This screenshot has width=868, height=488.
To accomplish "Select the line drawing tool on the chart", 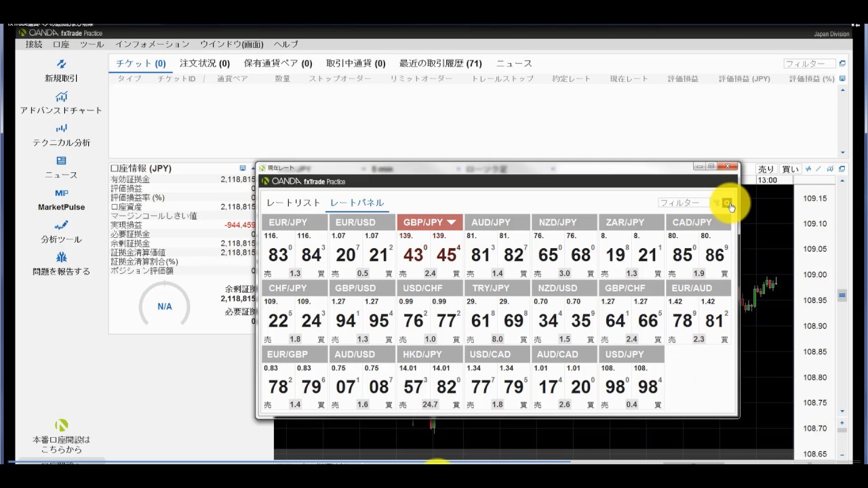I will pyautogui.click(x=818, y=169).
